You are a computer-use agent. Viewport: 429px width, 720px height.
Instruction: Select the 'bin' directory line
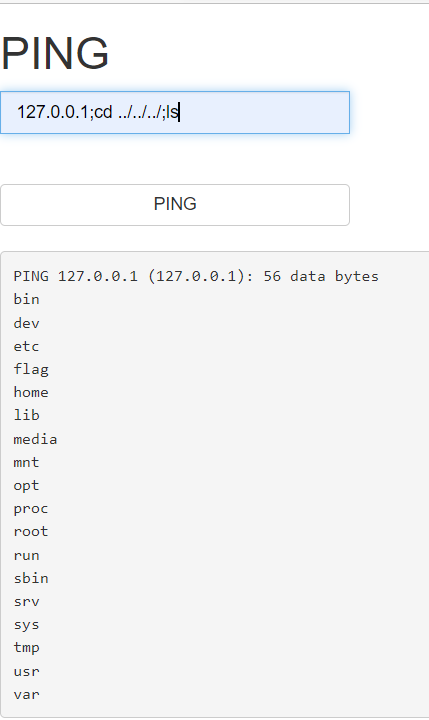coord(26,299)
